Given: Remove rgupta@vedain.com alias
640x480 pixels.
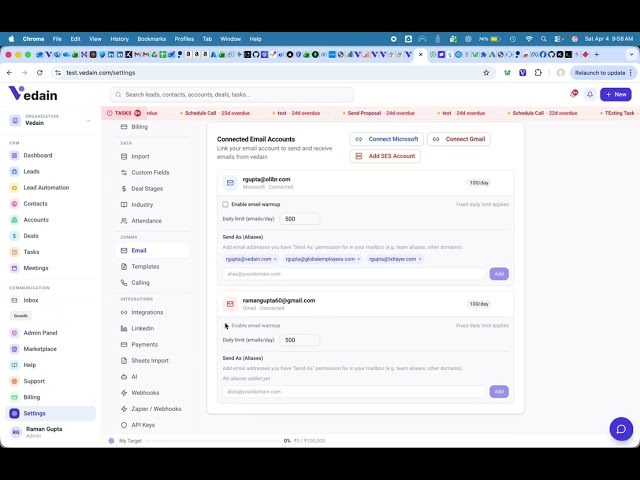Looking at the screenshot, I should 275,259.
